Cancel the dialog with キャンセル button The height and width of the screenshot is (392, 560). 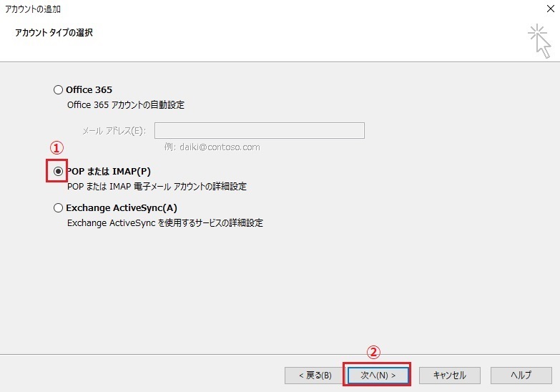click(x=450, y=376)
